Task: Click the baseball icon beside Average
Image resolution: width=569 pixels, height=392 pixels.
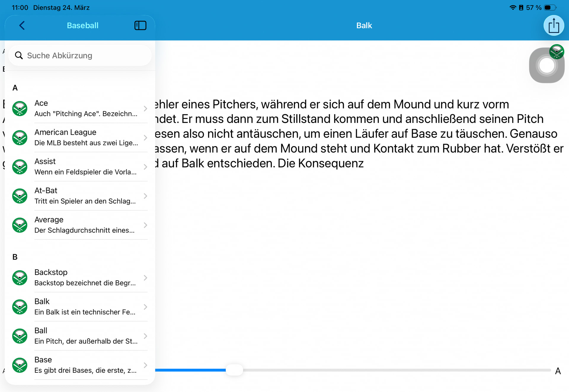Action: [x=20, y=225]
